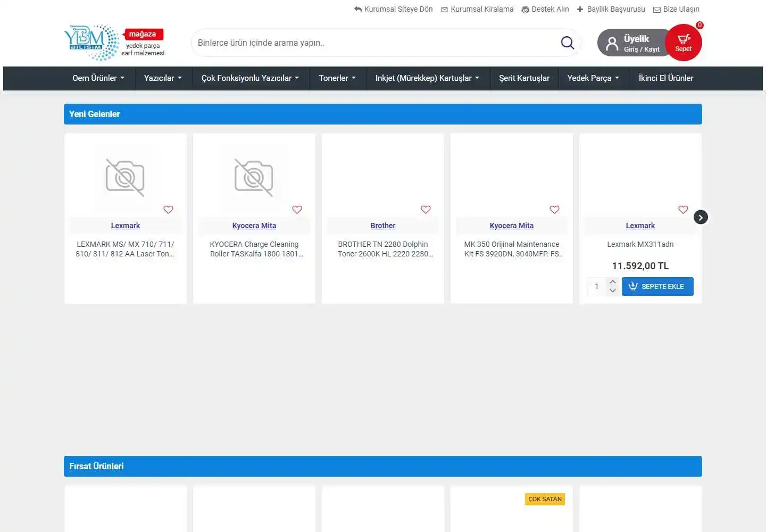Open the Brother brand link
766x532 pixels.
[383, 226]
